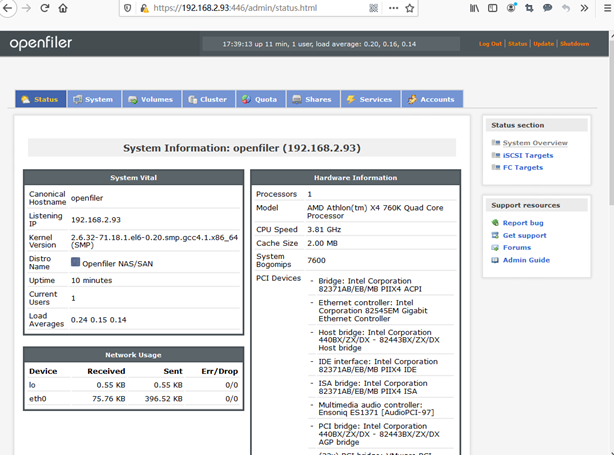Click the AMD Athlon X4 760K model text
Image resolution: width=614 pixels, height=455 pixels.
coord(375,211)
